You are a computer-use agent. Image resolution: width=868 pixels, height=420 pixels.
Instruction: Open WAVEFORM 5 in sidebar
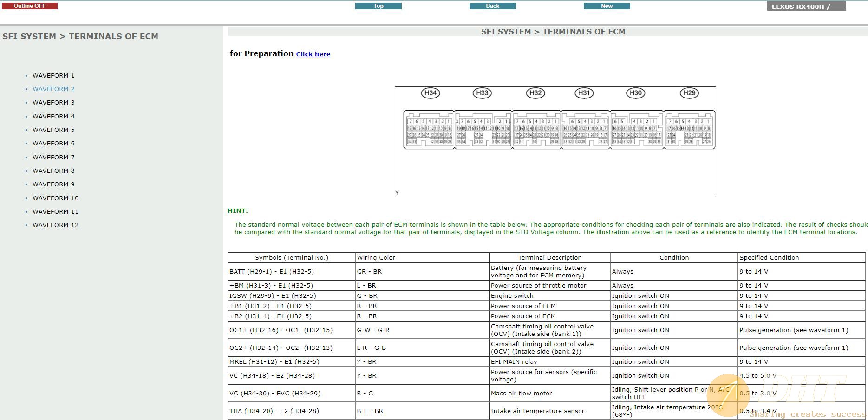(53, 130)
